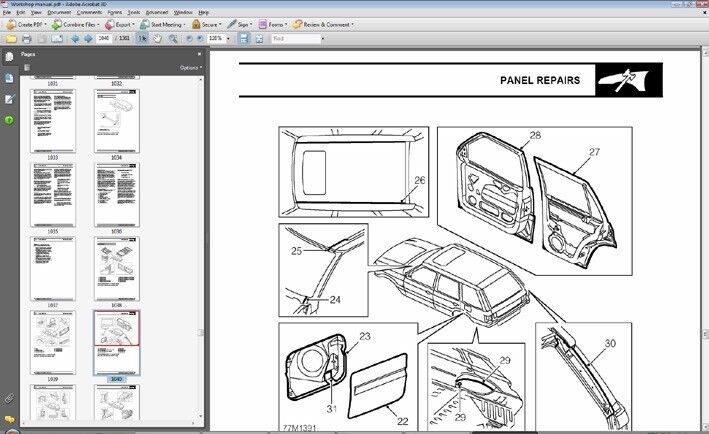Open the Review & Comment menu
Image resolution: width=709 pixels, height=434 pixels.
[x=323, y=25]
